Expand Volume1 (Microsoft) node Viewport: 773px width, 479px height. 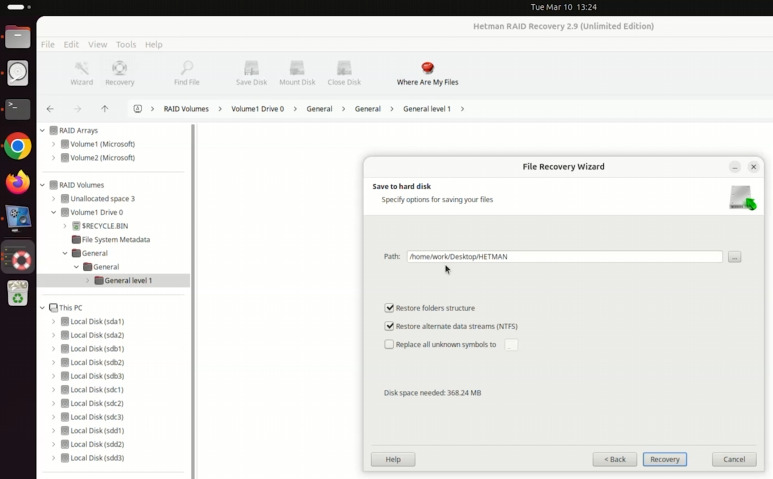pos(54,144)
